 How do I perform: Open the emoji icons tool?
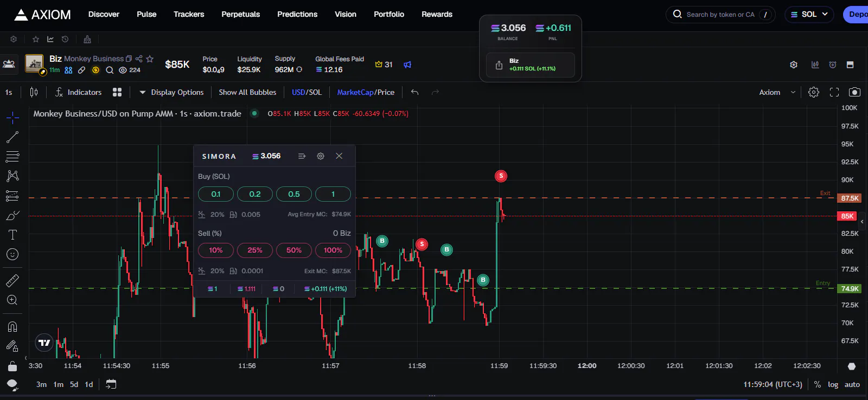point(12,254)
